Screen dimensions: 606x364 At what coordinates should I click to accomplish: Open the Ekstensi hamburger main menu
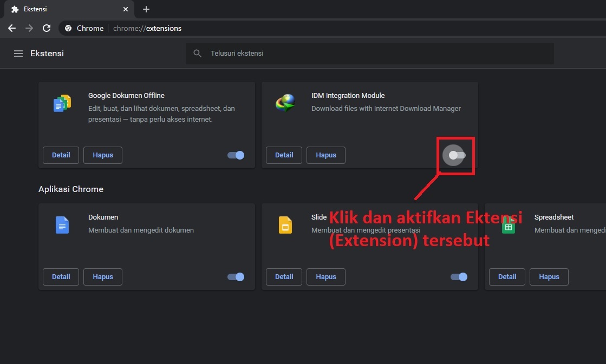point(18,54)
